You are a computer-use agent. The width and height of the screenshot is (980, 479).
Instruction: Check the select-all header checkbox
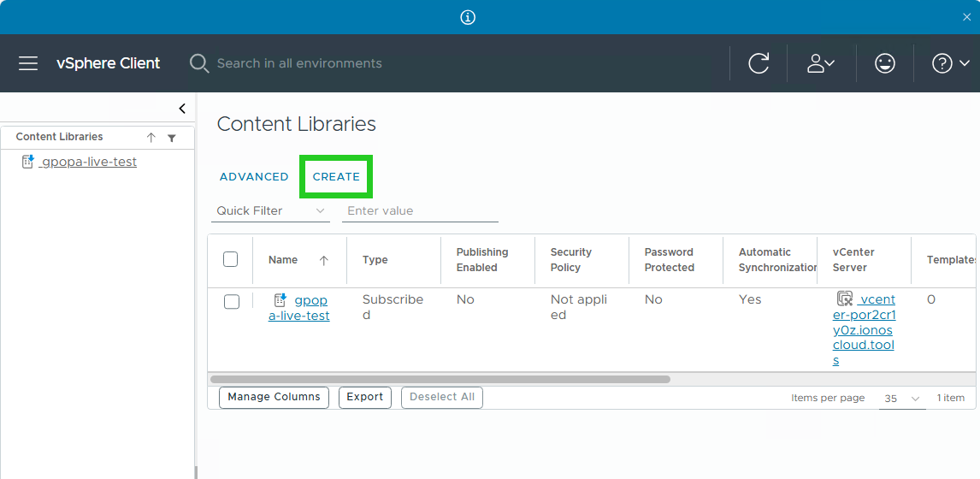tap(231, 259)
